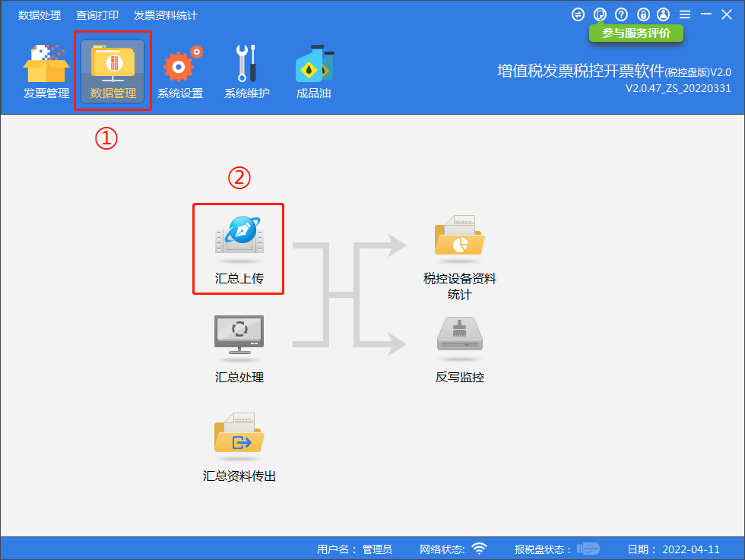Click the version text V2.0.47_ZS_20220331
This screenshot has width=745, height=560.
pyautogui.click(x=678, y=88)
